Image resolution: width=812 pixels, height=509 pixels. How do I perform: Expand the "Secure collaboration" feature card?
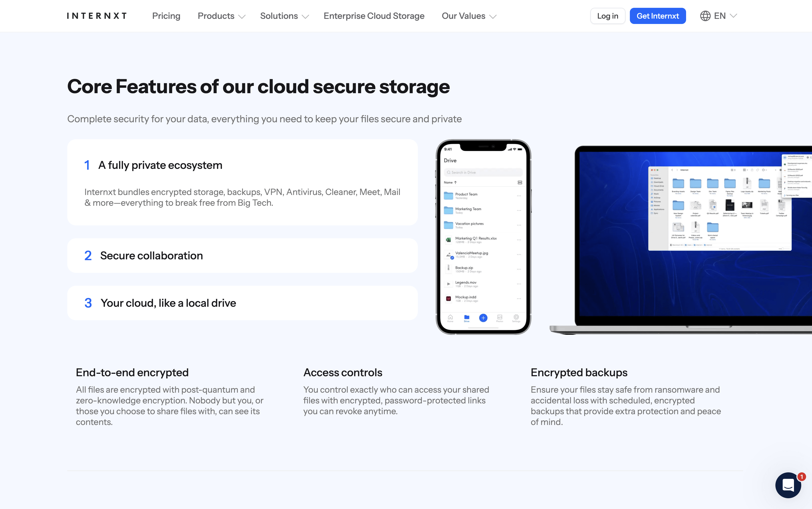(x=242, y=256)
